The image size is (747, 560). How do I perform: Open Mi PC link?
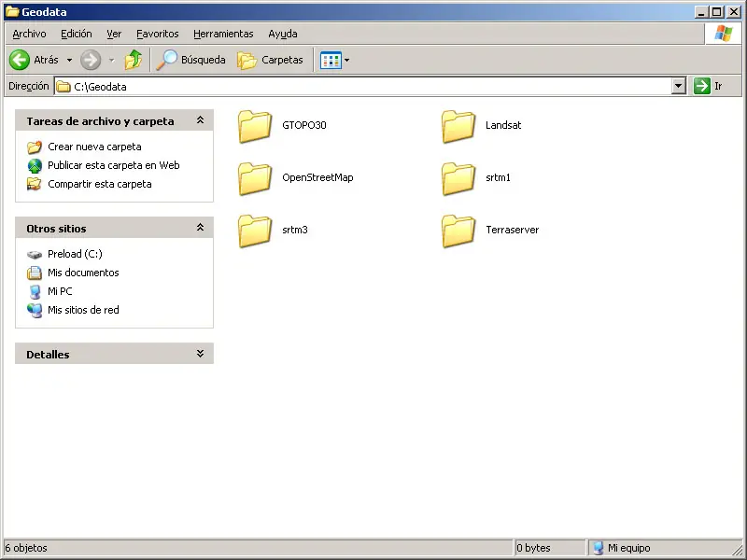[60, 291]
